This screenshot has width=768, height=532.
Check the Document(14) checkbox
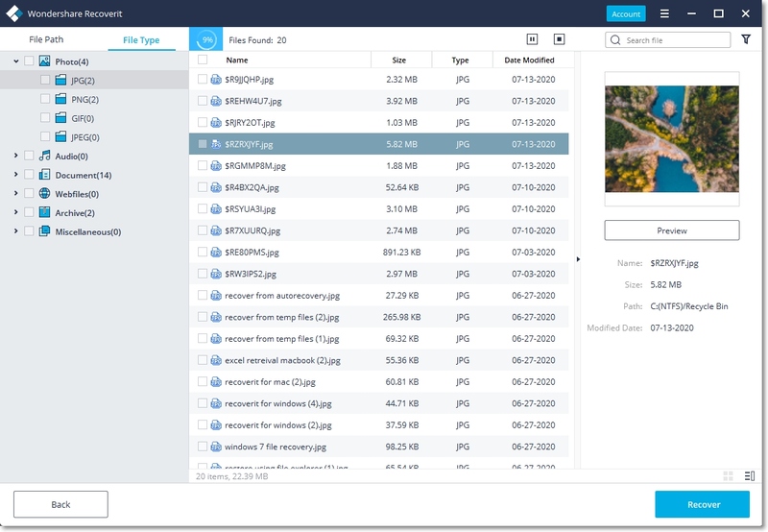29,175
